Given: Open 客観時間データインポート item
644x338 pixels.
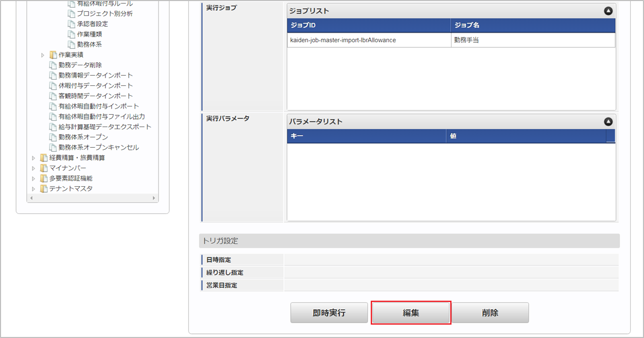Looking at the screenshot, I should tap(96, 96).
